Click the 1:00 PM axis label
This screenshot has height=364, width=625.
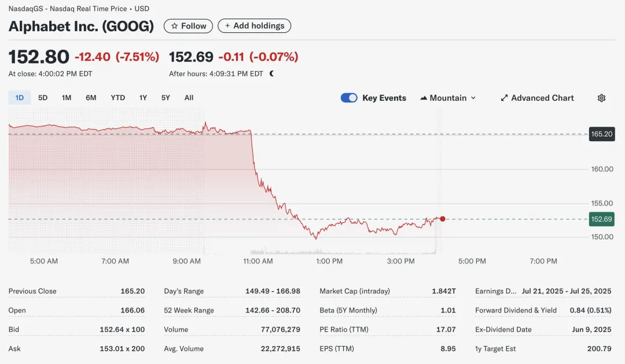pyautogui.click(x=329, y=261)
